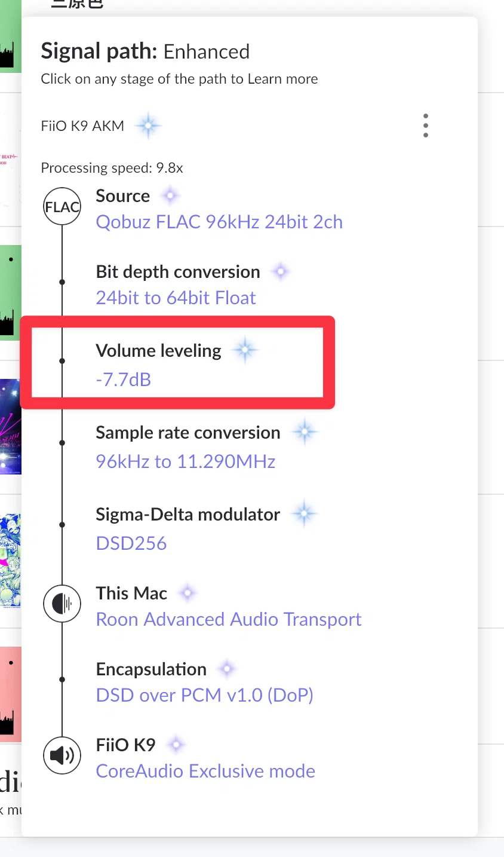Viewport: 504px width, 857px height.
Task: Click star beside Encapsulation
Action: coord(226,669)
